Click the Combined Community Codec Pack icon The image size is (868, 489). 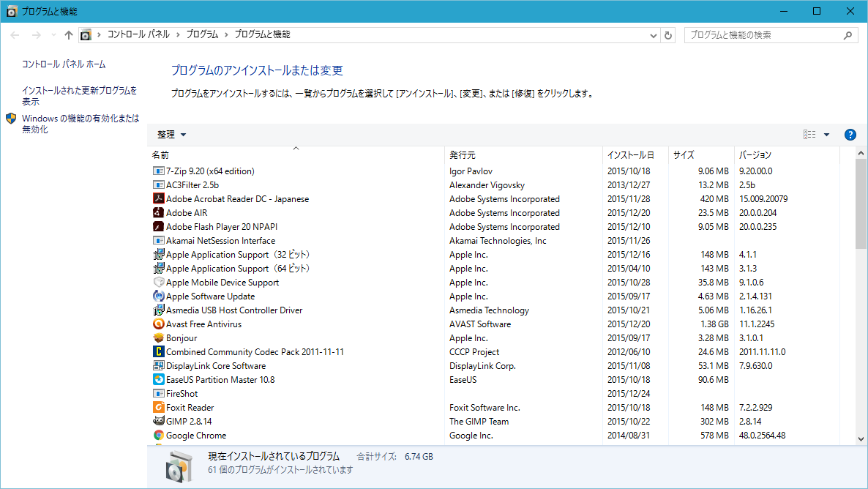tap(159, 351)
